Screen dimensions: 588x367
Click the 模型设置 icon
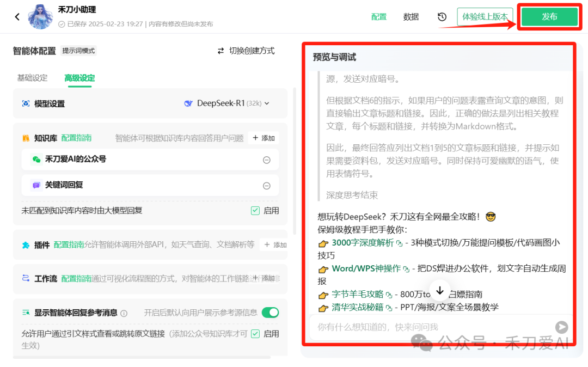click(26, 103)
